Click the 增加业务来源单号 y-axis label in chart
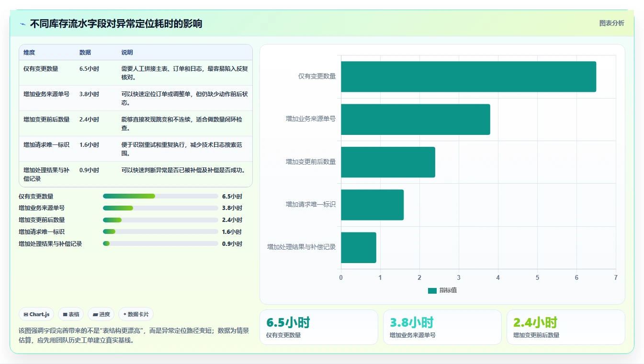This screenshot has width=644, height=364. [311, 119]
